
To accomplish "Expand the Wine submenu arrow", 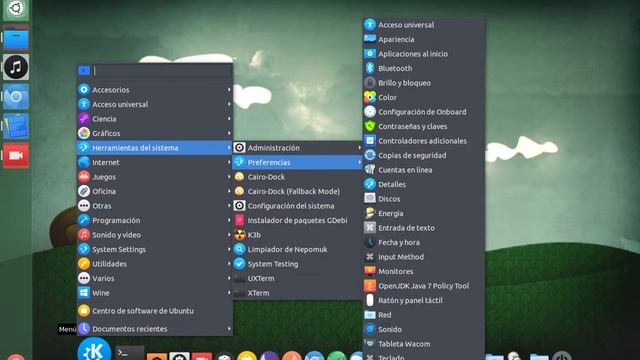I will coord(229,293).
